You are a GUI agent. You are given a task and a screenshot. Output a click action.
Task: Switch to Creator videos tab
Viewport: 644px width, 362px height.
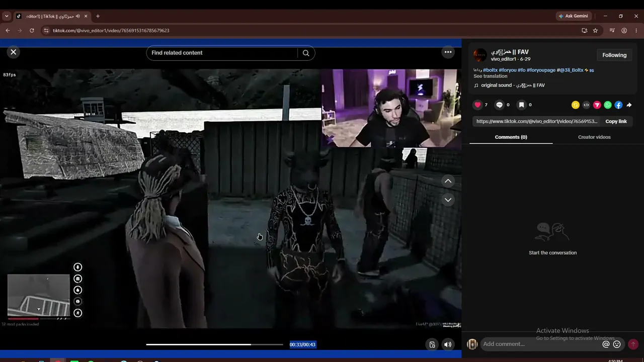[594, 137]
